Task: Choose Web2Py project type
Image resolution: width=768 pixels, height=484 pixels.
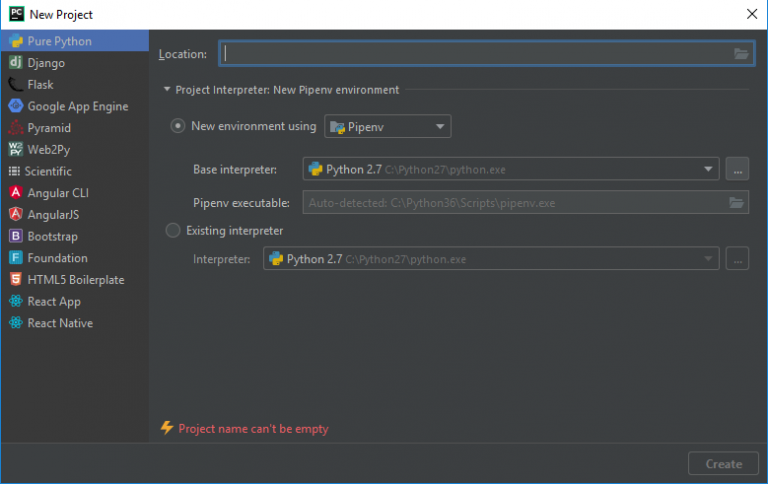Action: (75, 149)
